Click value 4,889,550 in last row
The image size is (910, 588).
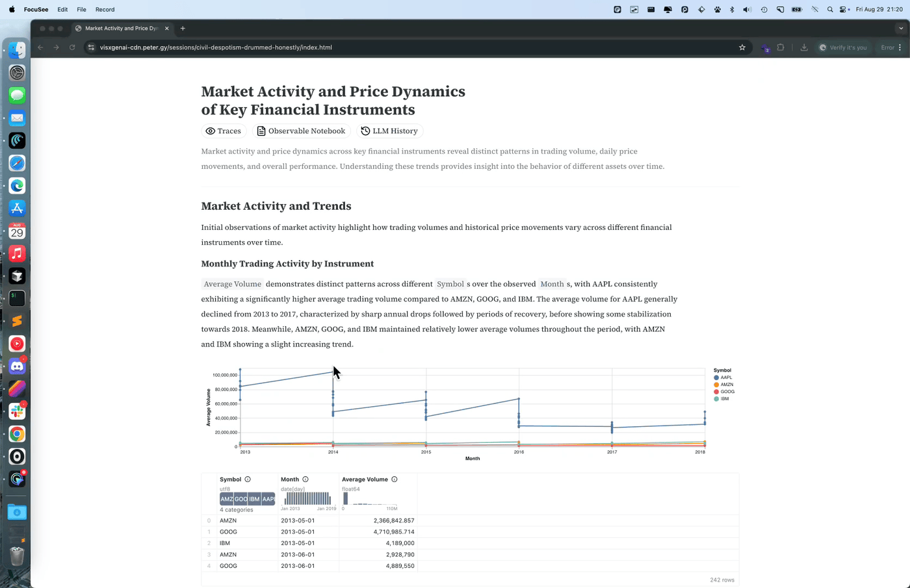pos(400,566)
